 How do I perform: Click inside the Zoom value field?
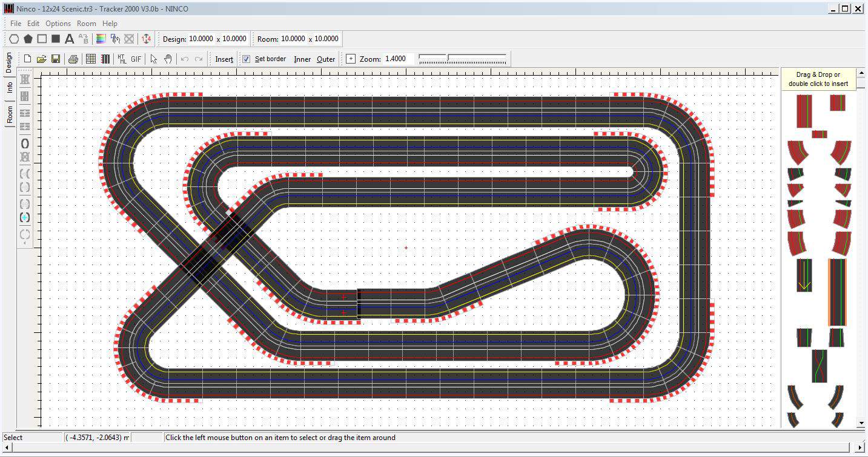click(397, 59)
